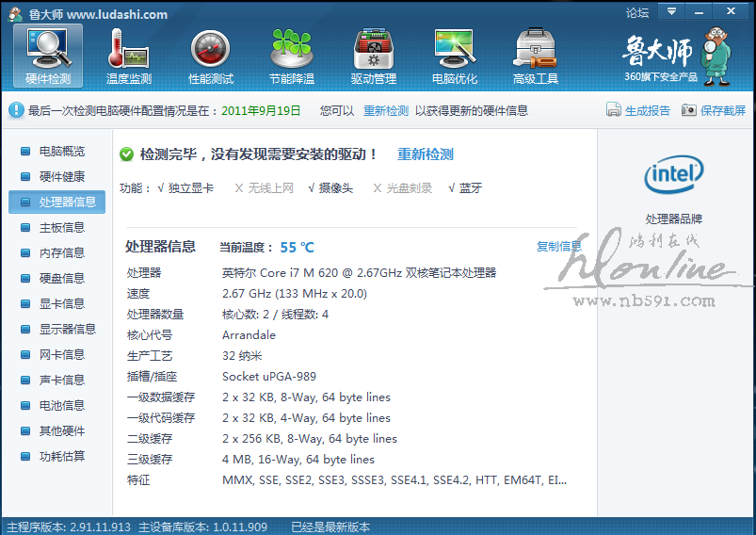This screenshot has height=535, width=756.
Task: Click the 处理器品牌 label
Action: [x=673, y=219]
